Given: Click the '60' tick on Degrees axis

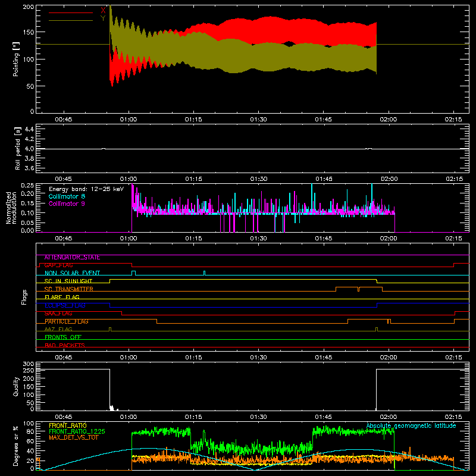Looking at the screenshot, I should 30,441.
